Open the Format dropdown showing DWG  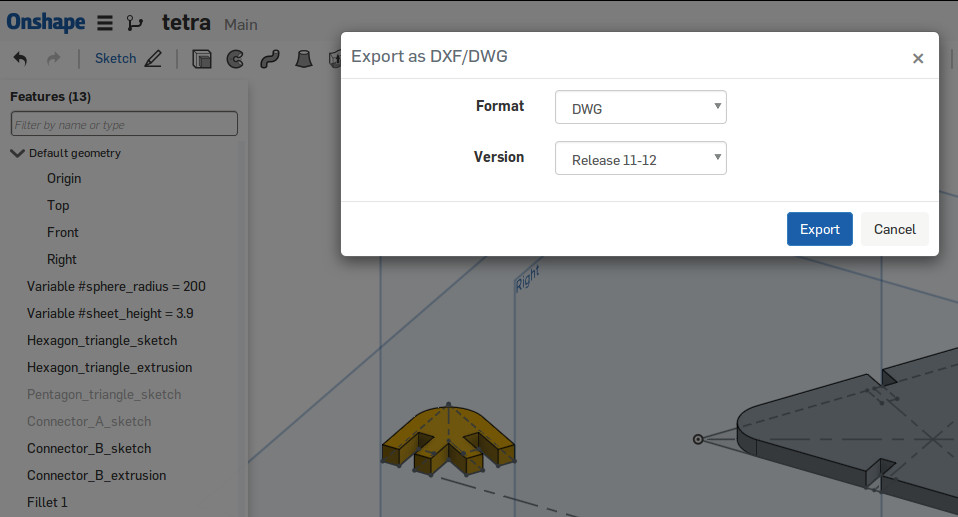640,107
